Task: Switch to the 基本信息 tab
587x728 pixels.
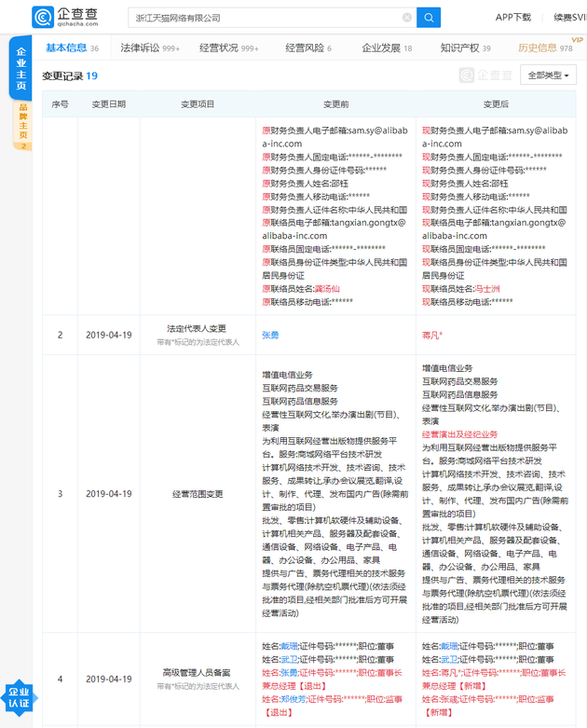Action: pos(66,48)
